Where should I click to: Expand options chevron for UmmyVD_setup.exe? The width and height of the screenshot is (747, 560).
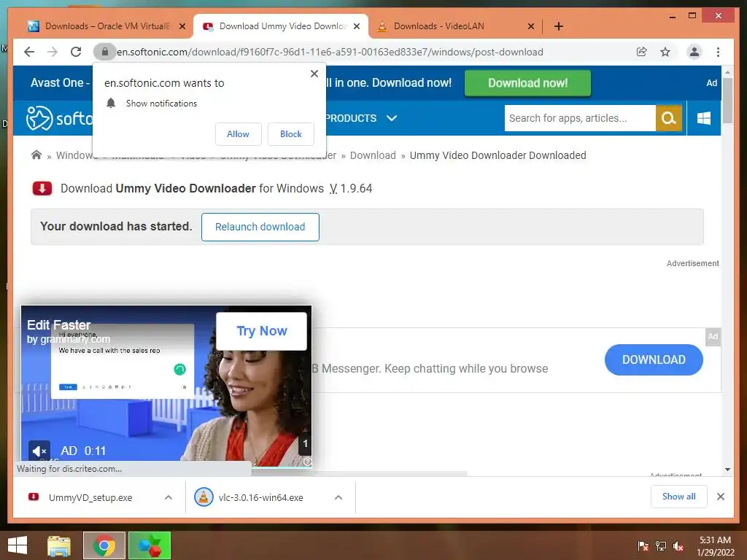169,497
